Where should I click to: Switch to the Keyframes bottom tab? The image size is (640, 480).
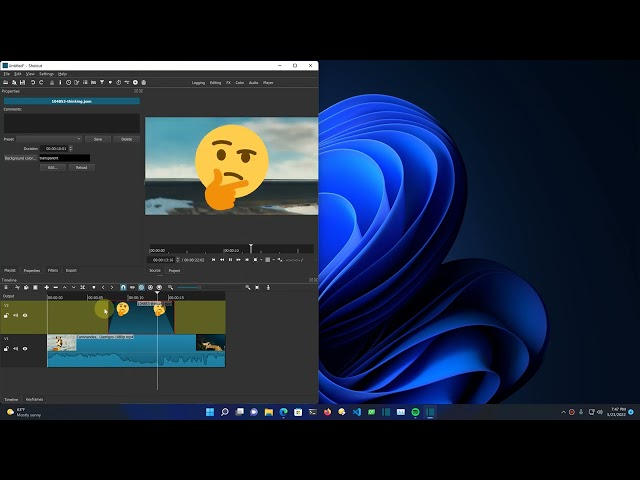pos(34,399)
